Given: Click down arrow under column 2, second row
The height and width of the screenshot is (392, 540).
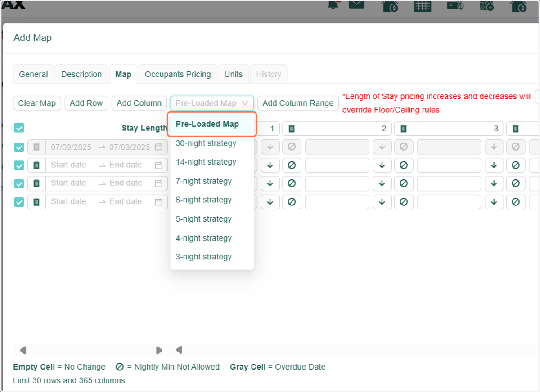Looking at the screenshot, I should point(382,165).
